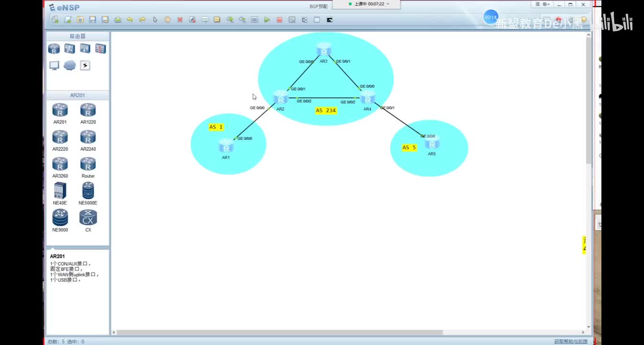
Task: Select router AR3 on the canvas
Action: [324, 50]
